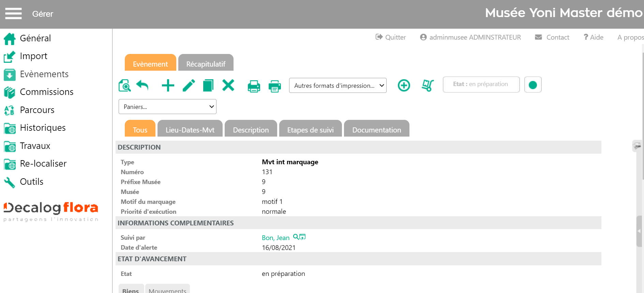
Task: Switch to the Récapitulatif tab
Action: pyautogui.click(x=206, y=62)
